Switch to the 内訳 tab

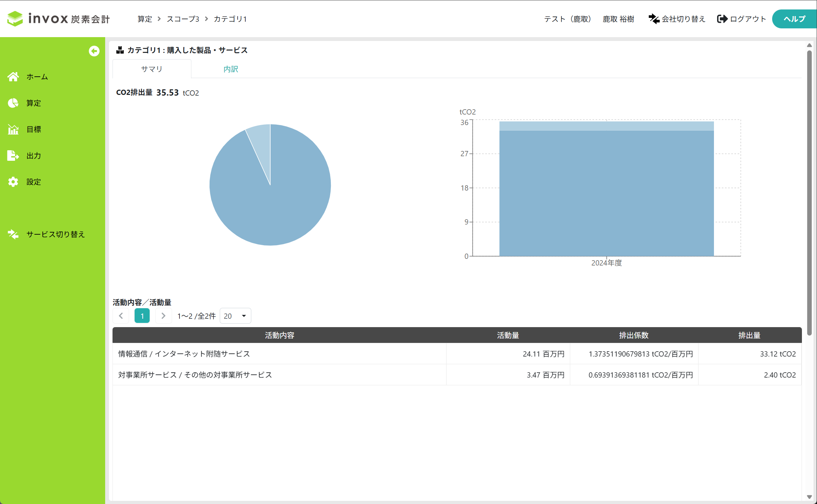tap(231, 69)
